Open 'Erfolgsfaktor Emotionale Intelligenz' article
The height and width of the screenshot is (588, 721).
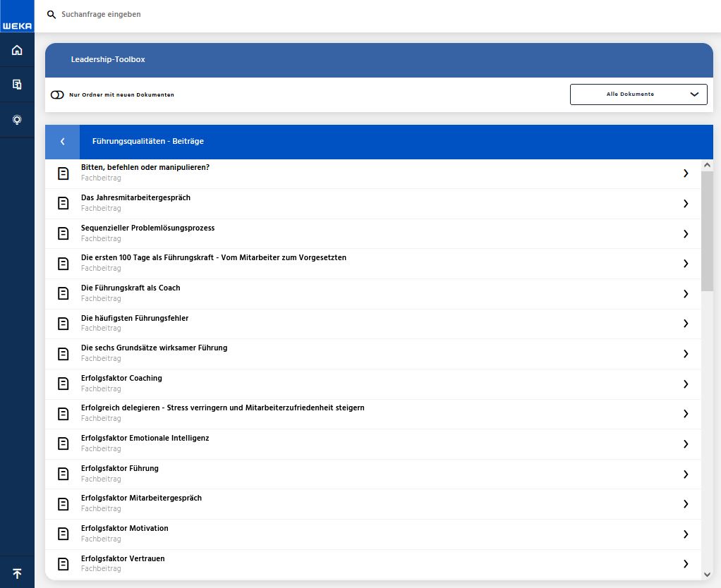145,439
